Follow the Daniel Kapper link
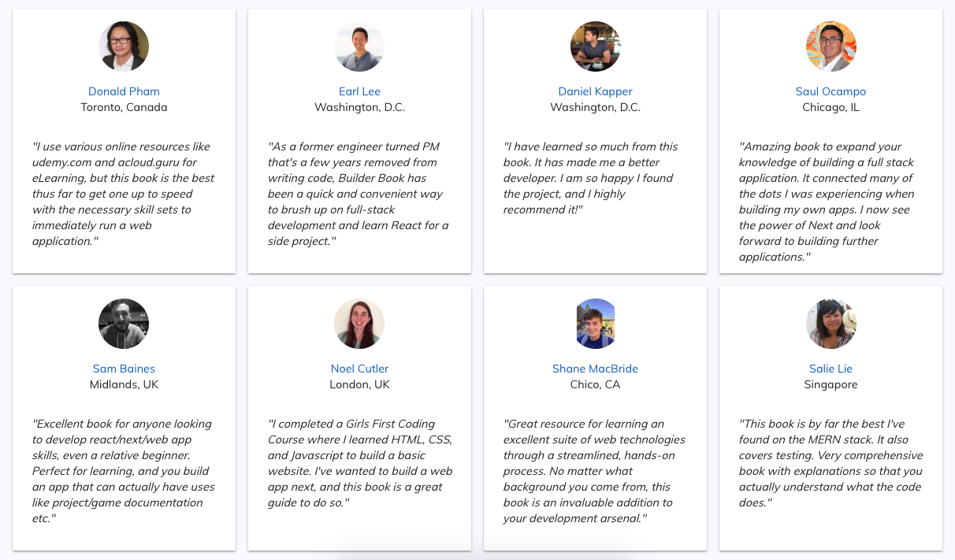This screenshot has height=560, width=955. (595, 91)
